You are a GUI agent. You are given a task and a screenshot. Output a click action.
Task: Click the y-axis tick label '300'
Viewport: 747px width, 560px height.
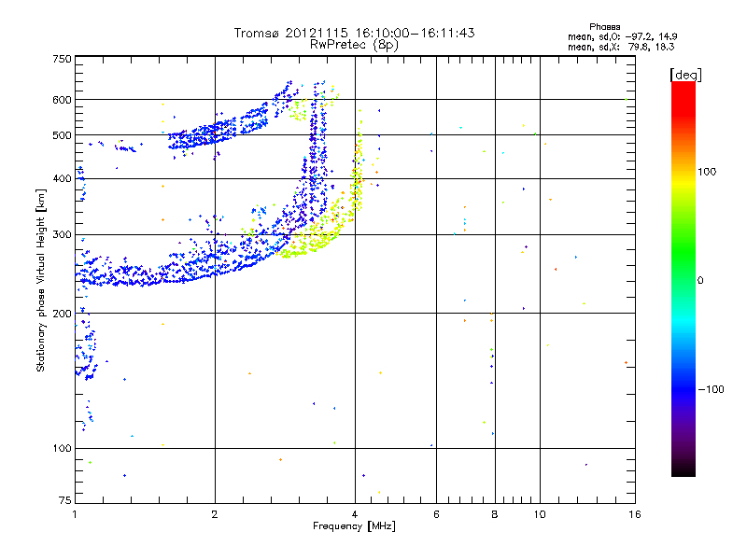coord(62,235)
